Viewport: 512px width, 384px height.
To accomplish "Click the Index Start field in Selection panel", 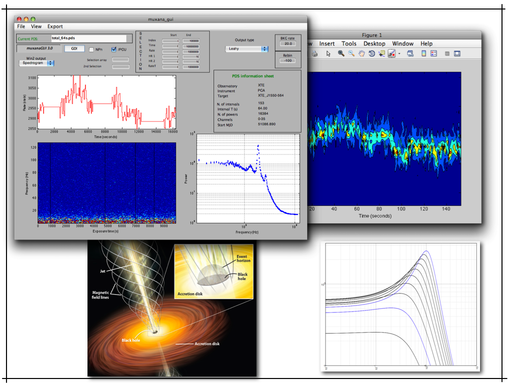I will click(x=171, y=41).
